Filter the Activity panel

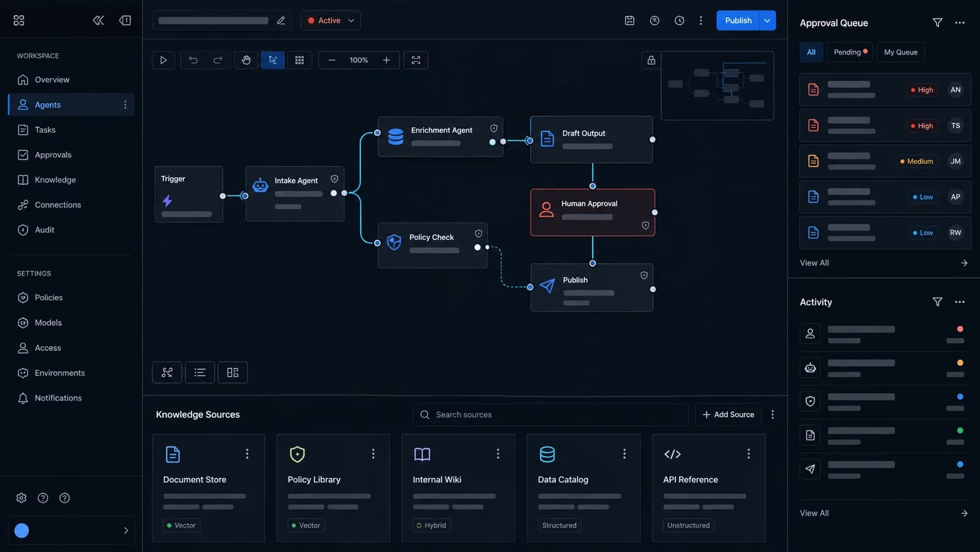(937, 302)
